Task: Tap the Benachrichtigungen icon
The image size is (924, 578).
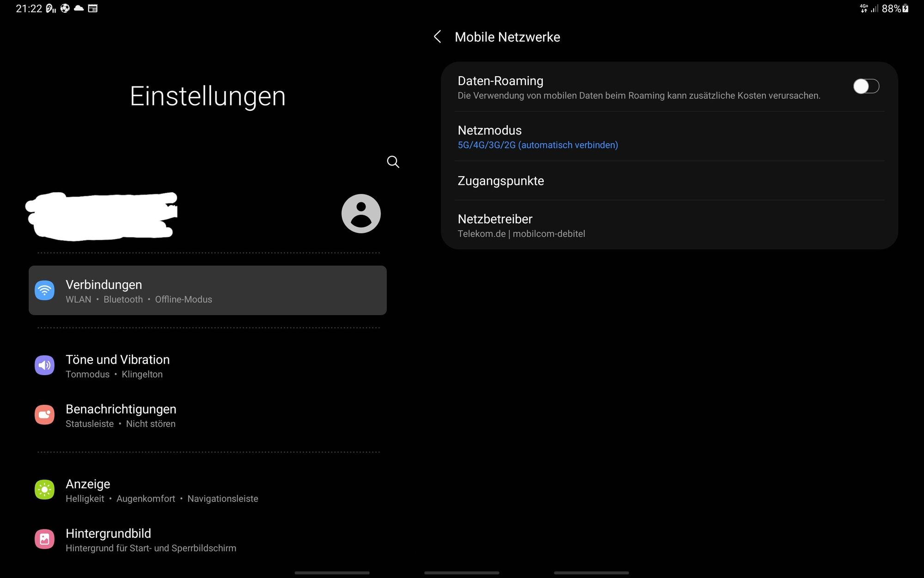Action: [x=45, y=415]
